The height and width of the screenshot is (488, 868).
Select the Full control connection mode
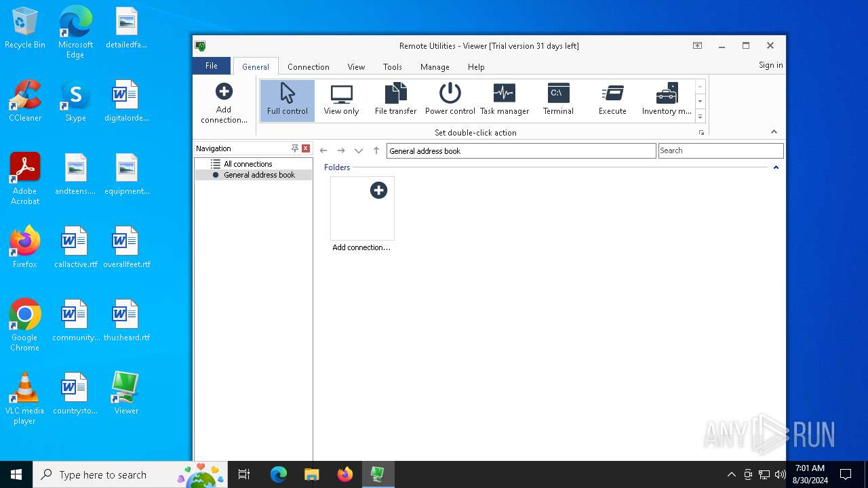point(287,100)
